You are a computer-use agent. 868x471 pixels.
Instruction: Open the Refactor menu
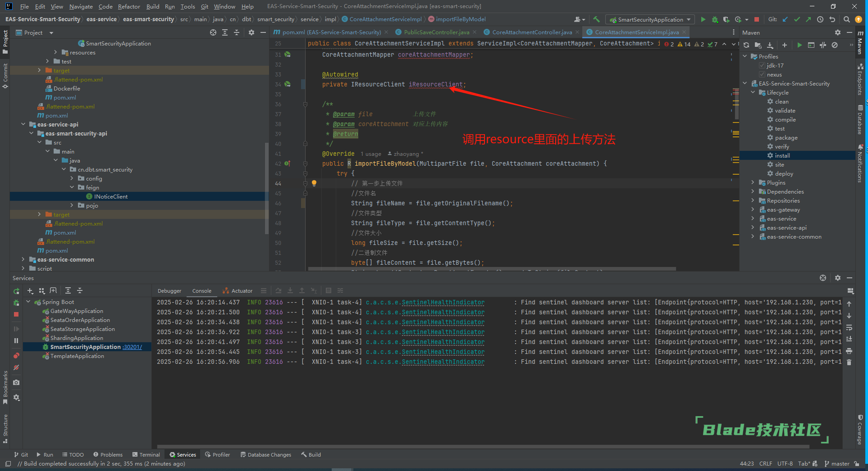[x=129, y=6]
